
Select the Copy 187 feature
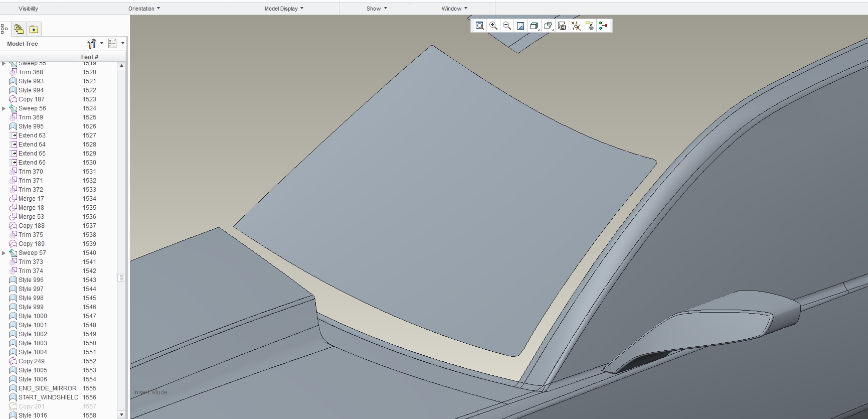(31, 99)
